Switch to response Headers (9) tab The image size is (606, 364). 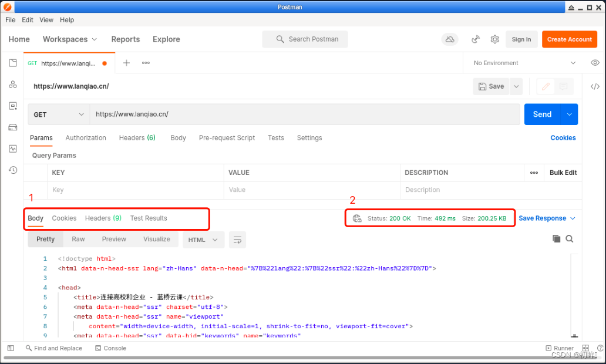(x=103, y=218)
